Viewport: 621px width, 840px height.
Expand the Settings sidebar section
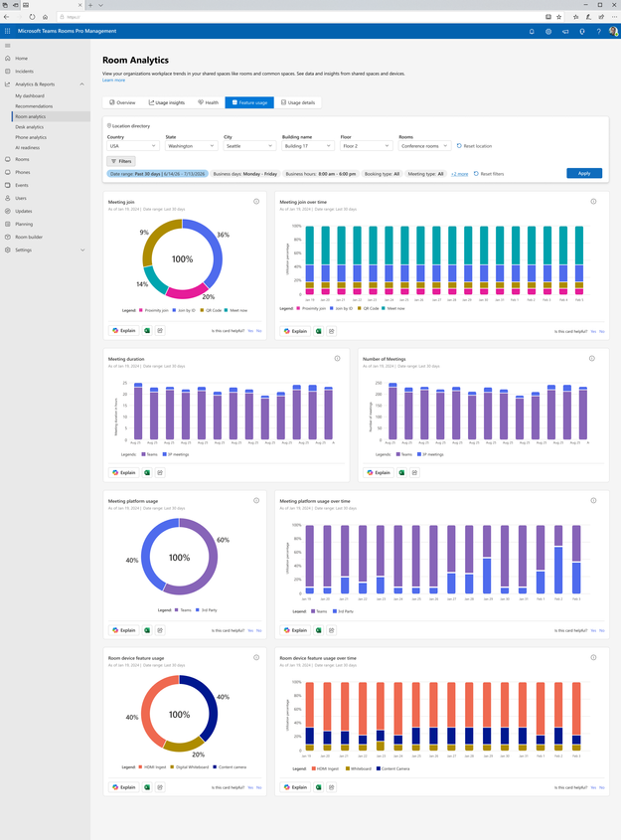pos(82,250)
